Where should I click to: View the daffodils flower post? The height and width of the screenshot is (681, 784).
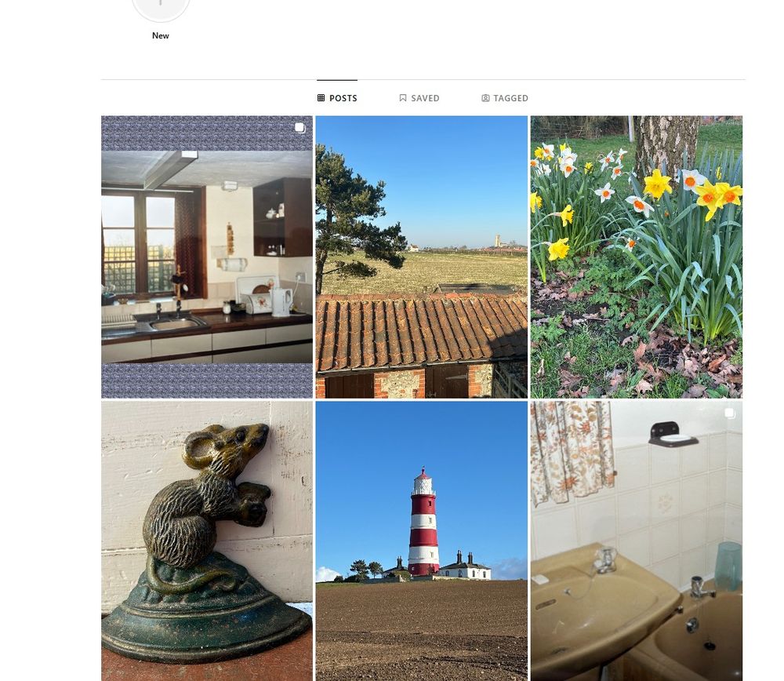click(637, 257)
